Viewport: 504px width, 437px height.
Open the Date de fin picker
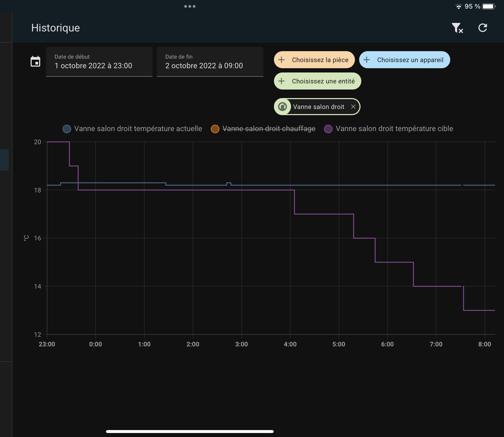(210, 62)
